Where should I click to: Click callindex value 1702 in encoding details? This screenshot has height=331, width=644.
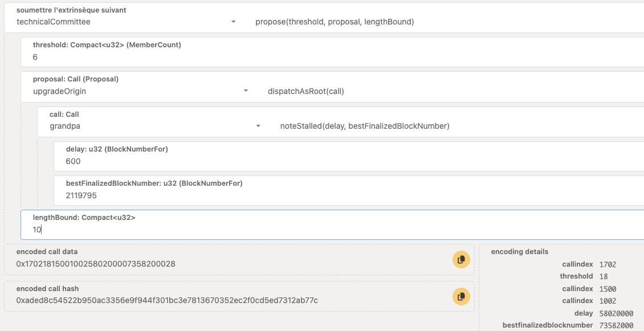coord(608,264)
